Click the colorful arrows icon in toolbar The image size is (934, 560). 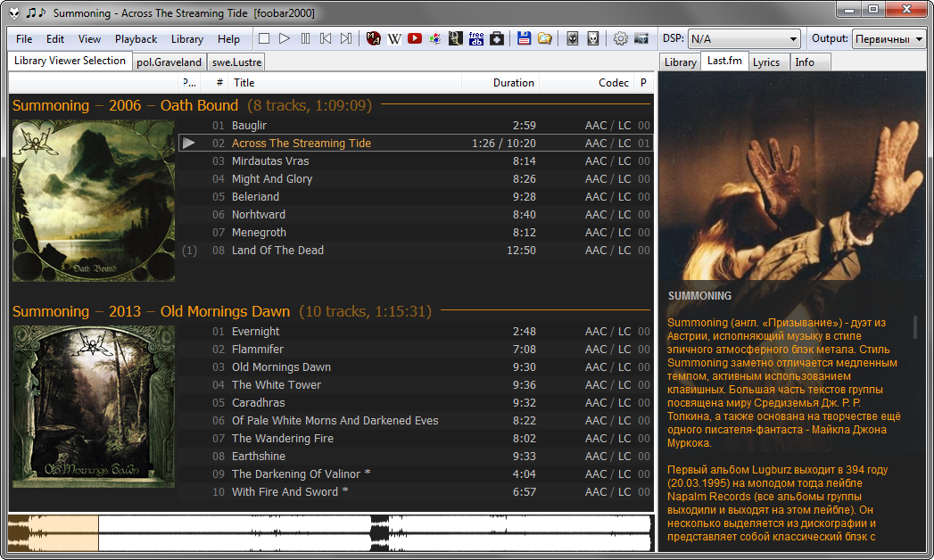(434, 38)
